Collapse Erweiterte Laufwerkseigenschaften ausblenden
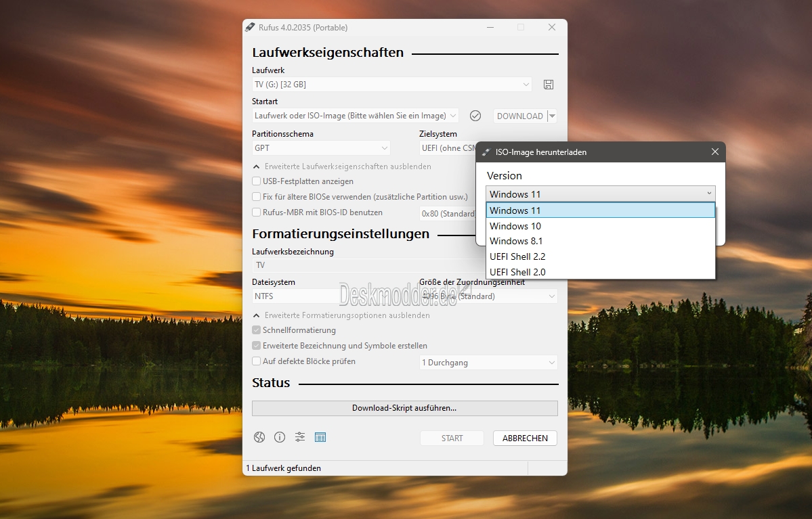 (342, 166)
